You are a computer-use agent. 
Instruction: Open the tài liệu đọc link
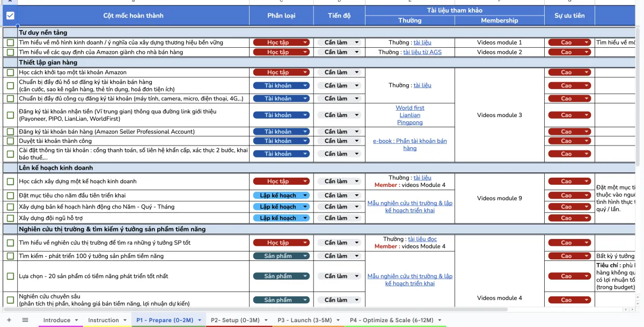click(422, 239)
